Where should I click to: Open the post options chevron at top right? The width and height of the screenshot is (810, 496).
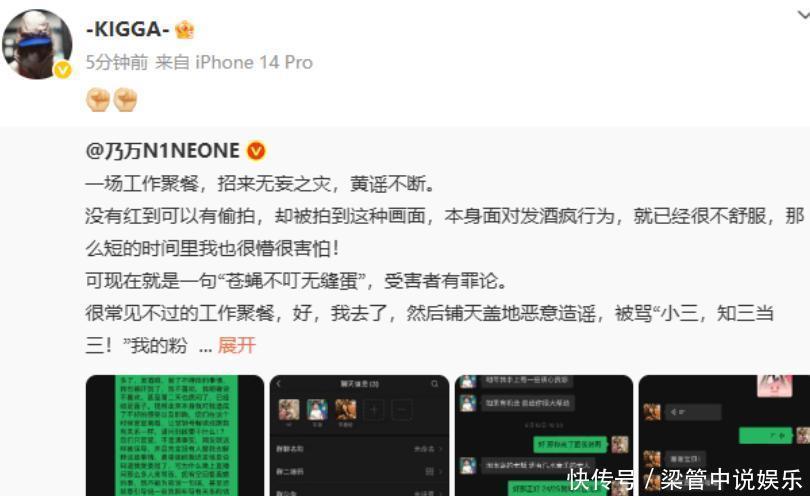coord(803,16)
